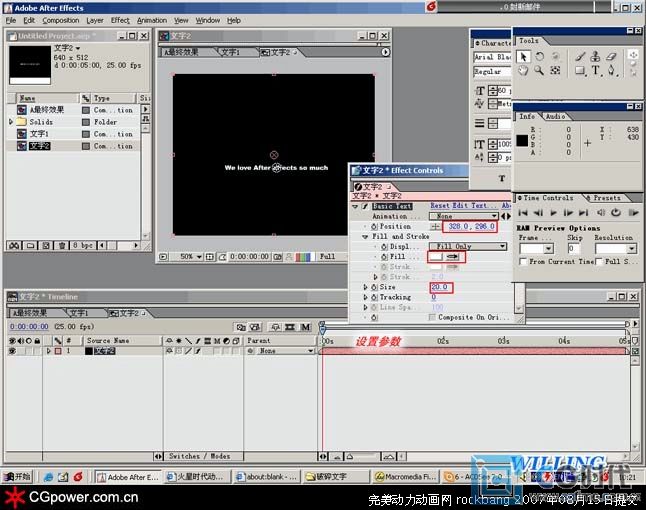
Task: Select the Rotation tool in Tools
Action: coord(540,56)
